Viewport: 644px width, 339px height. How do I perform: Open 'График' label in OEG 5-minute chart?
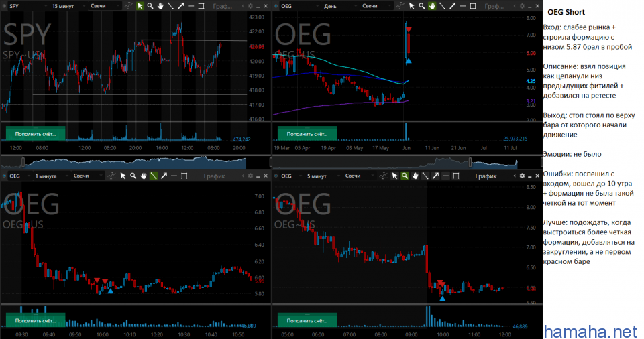[486, 176]
